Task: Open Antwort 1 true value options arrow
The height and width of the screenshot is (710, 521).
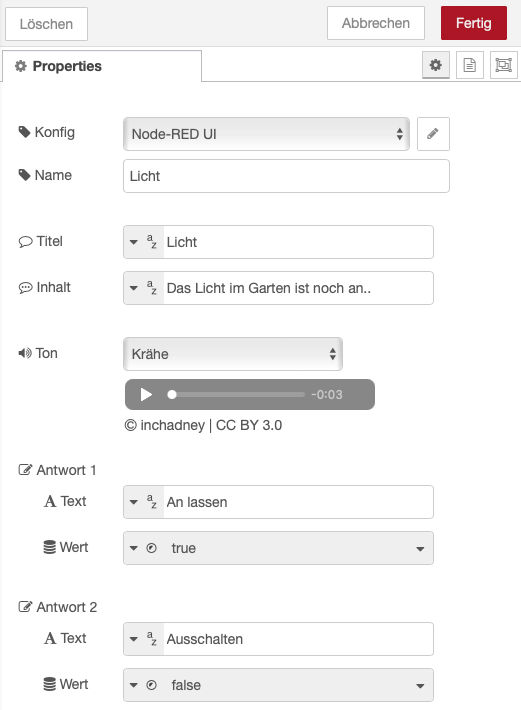Action: click(x=420, y=548)
